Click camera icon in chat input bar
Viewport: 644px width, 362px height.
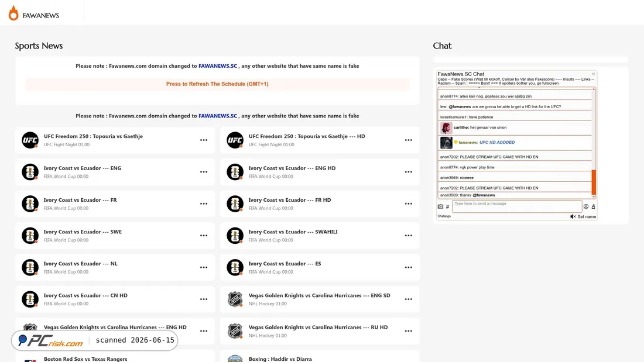point(440,206)
